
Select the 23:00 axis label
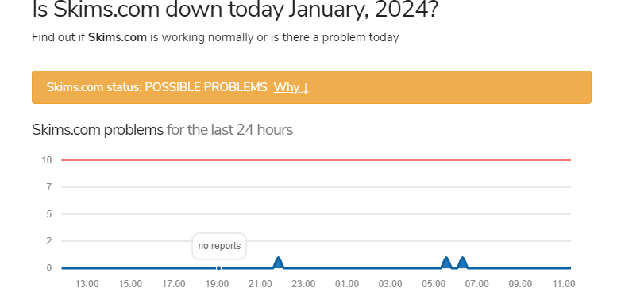click(303, 284)
